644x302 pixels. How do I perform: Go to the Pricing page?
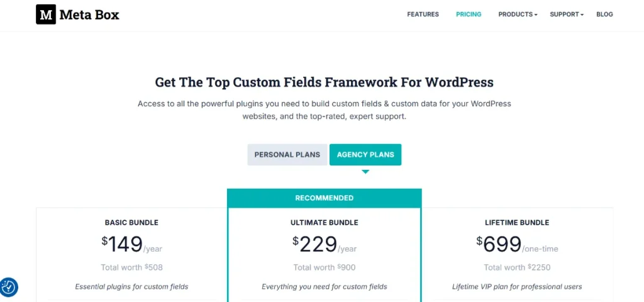[x=469, y=14]
